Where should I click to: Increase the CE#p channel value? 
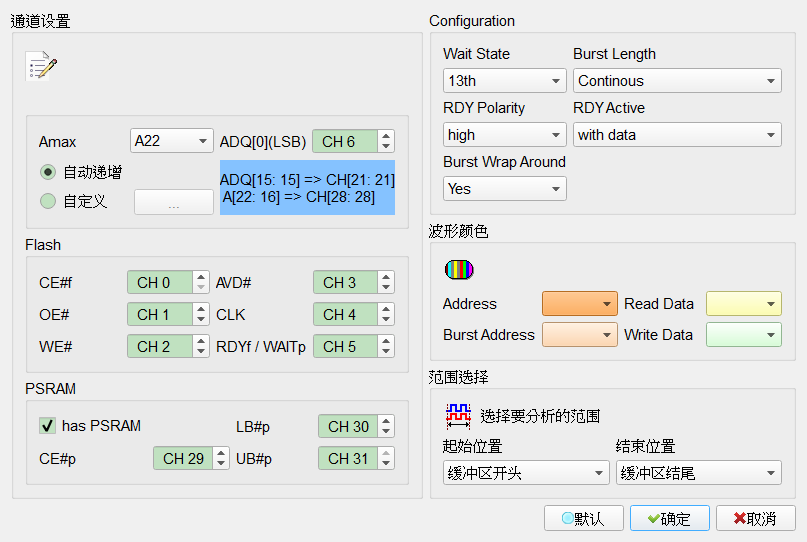[x=221, y=453]
